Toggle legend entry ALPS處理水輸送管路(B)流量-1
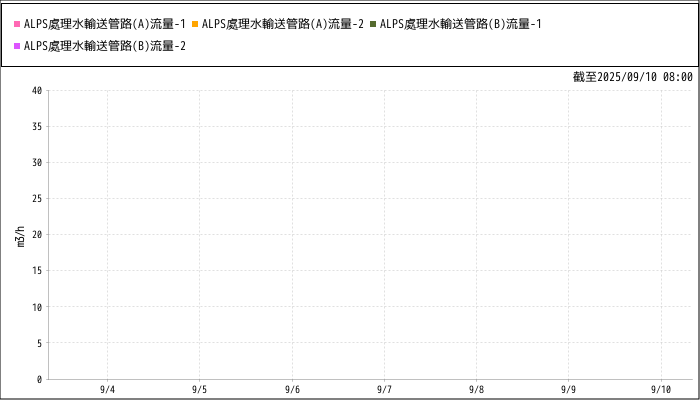Viewport: 700px width, 400px height. coord(455,24)
